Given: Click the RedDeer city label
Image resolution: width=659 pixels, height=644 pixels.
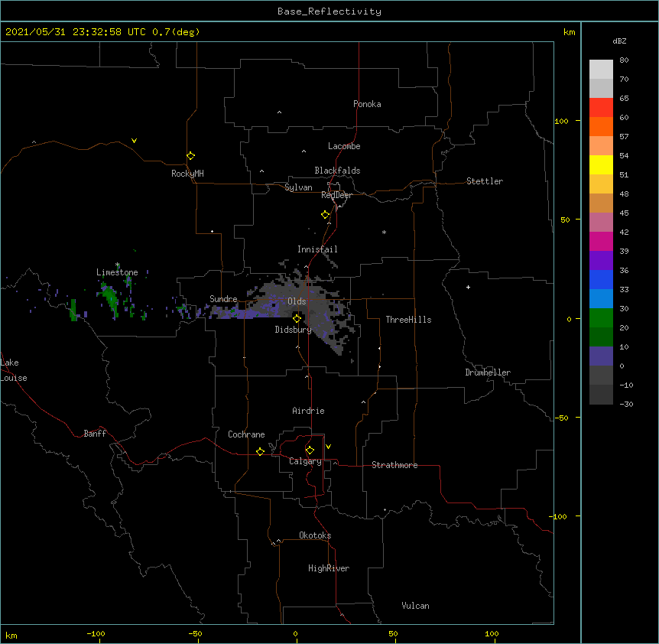Looking at the screenshot, I should coord(336,195).
